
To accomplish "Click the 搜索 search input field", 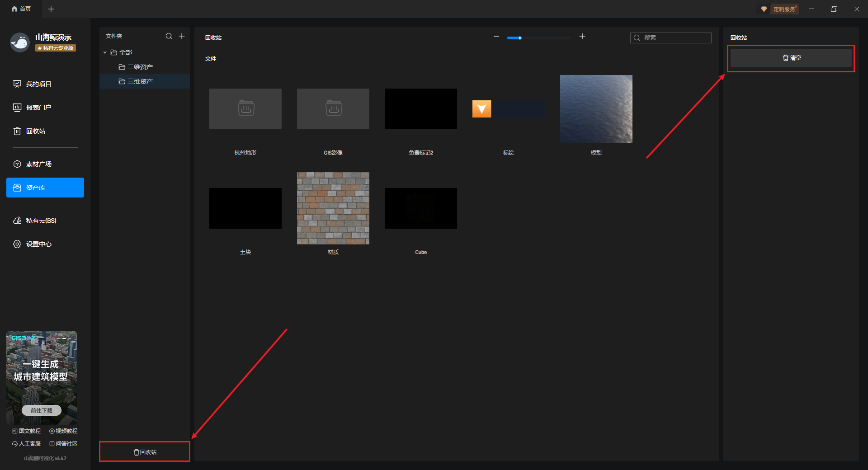I will (x=675, y=38).
